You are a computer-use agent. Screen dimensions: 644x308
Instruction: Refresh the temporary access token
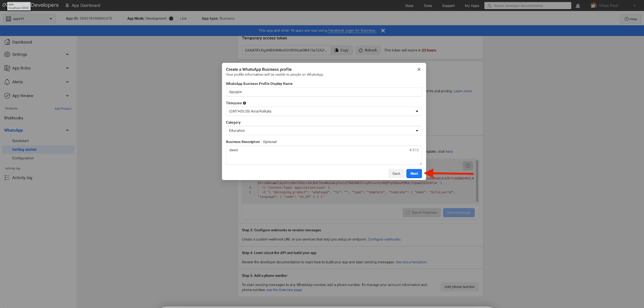pyautogui.click(x=368, y=50)
